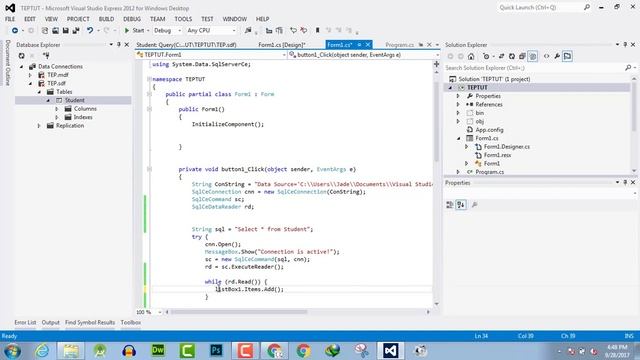Click the Undo toolbar icon
640x360 pixels.
(90, 31)
